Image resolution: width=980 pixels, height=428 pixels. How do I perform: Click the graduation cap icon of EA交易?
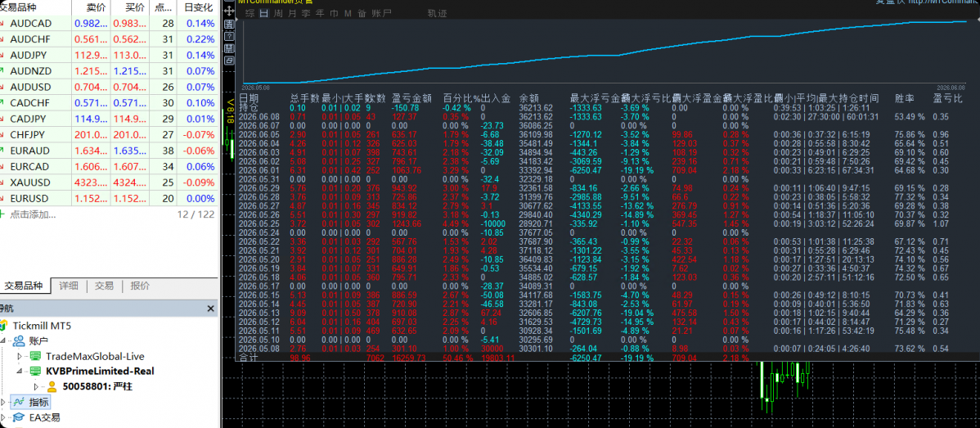[19, 417]
